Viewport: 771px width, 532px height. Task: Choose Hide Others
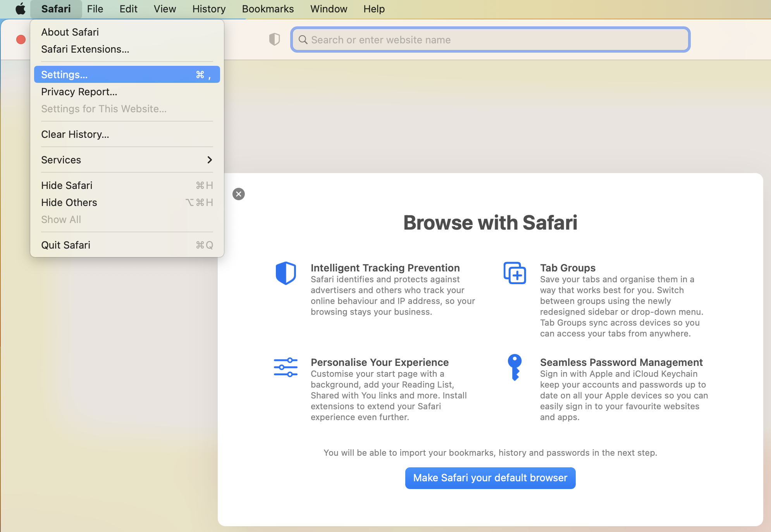pyautogui.click(x=127, y=203)
